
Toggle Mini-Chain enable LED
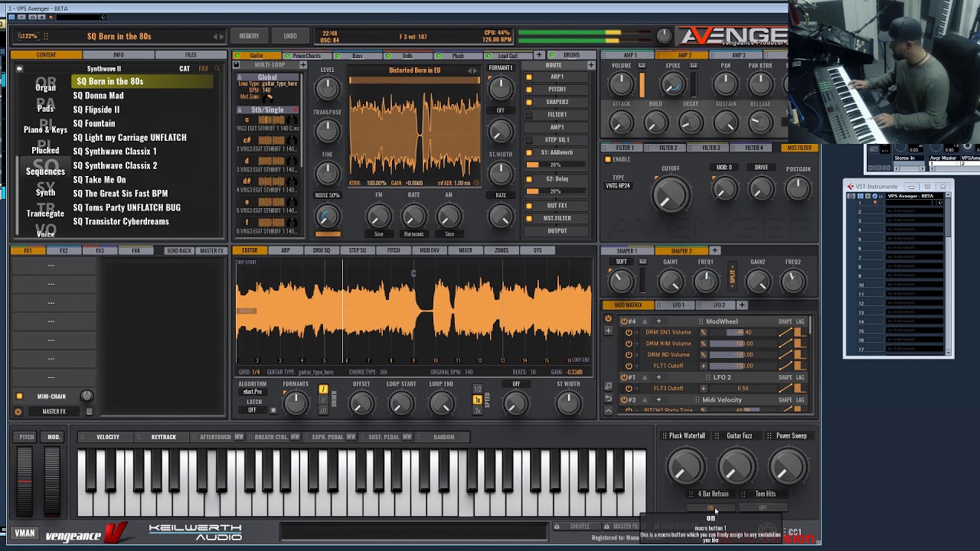click(19, 396)
